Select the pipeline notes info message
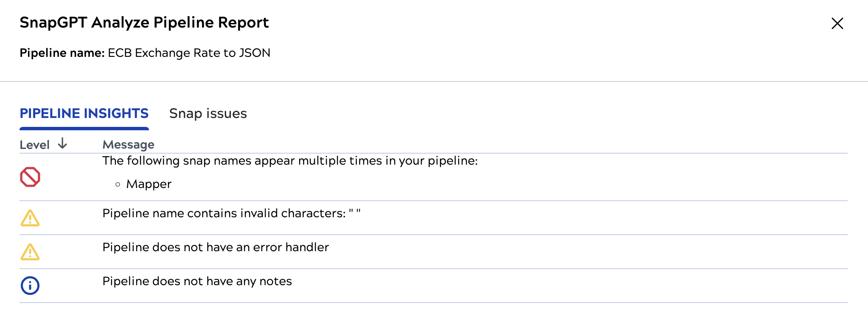This screenshot has height=331, width=868. coord(197,281)
